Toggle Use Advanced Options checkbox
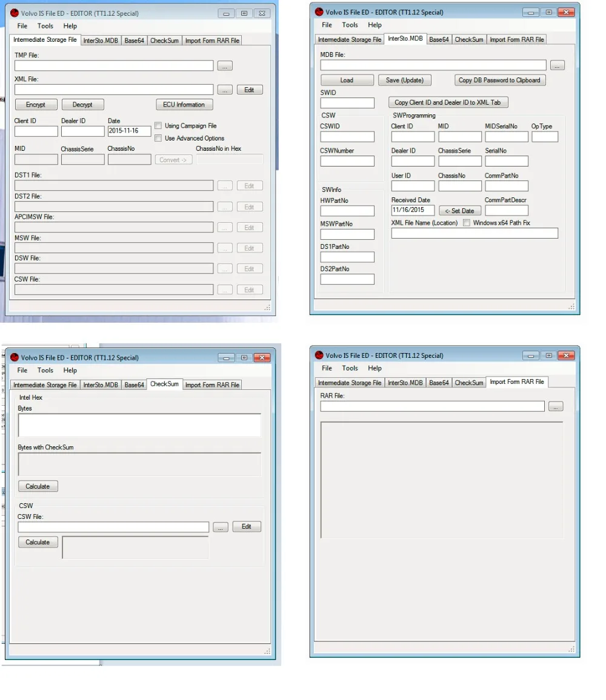 tap(158, 138)
